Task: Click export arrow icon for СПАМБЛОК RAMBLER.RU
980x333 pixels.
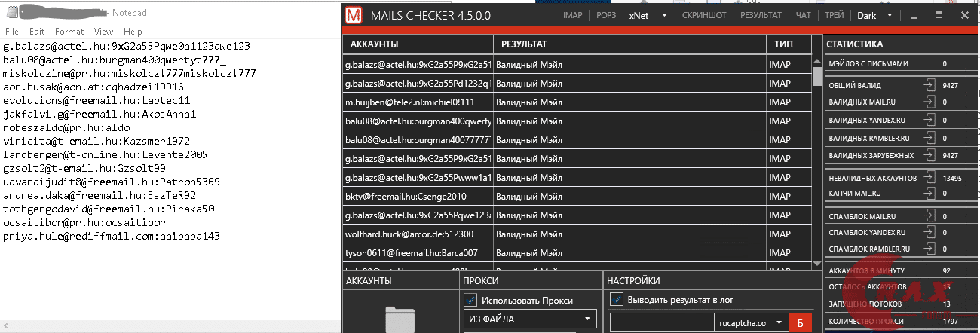Action: click(x=928, y=249)
